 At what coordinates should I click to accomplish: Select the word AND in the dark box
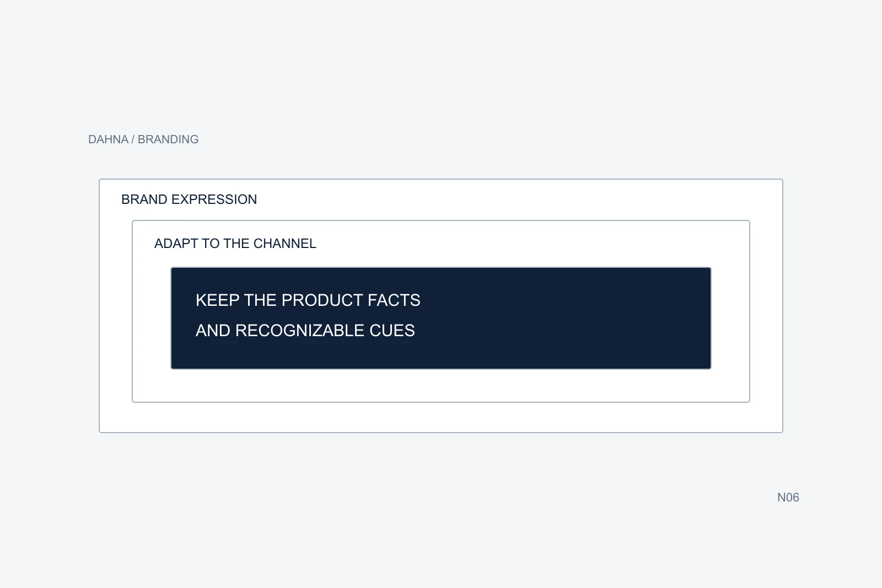coord(213,331)
